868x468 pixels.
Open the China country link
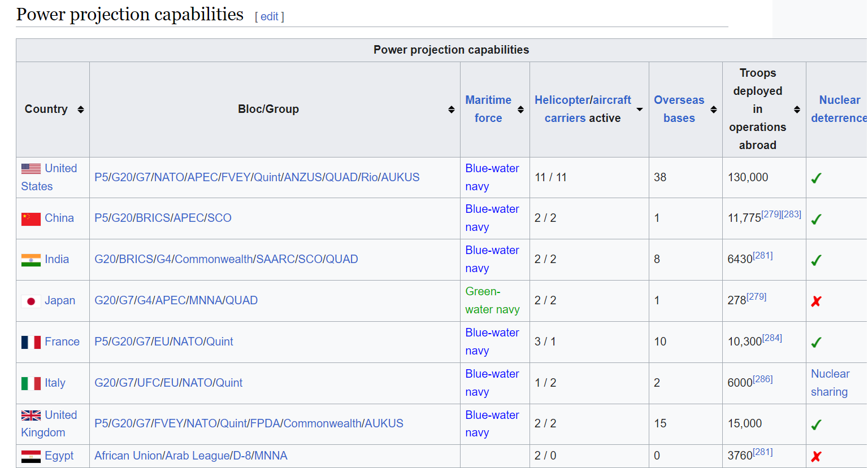coord(59,218)
